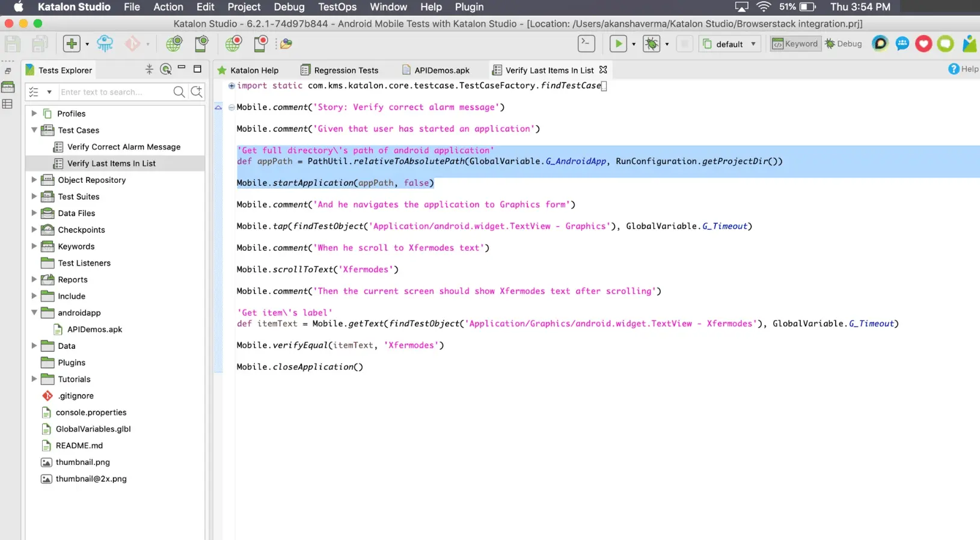Select Verify Correct Alarm Message test case
980x540 pixels.
123,147
